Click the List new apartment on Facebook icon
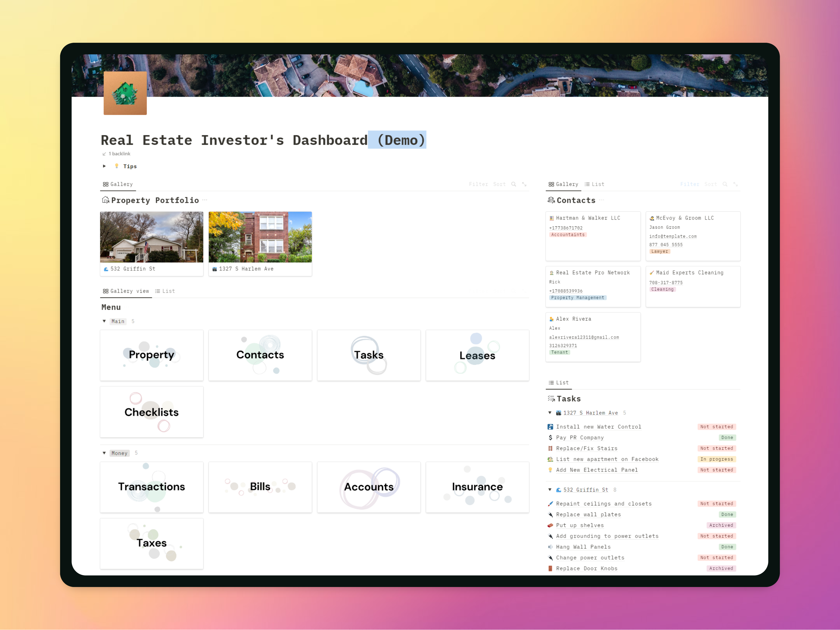840x630 pixels. [550, 459]
